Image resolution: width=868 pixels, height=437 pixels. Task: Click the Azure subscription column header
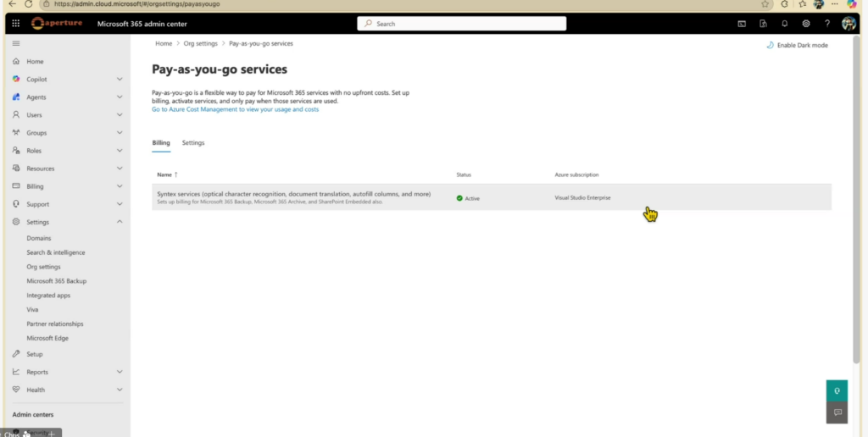(576, 174)
